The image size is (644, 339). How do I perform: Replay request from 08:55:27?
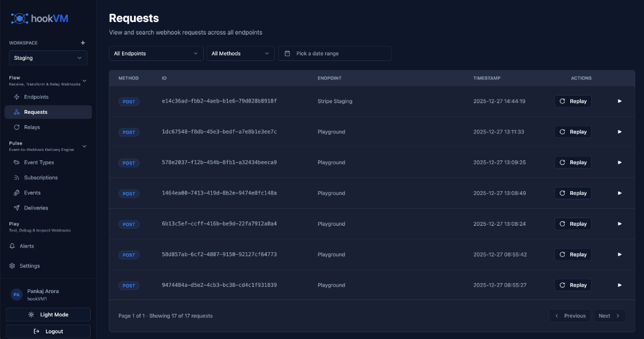[573, 285]
